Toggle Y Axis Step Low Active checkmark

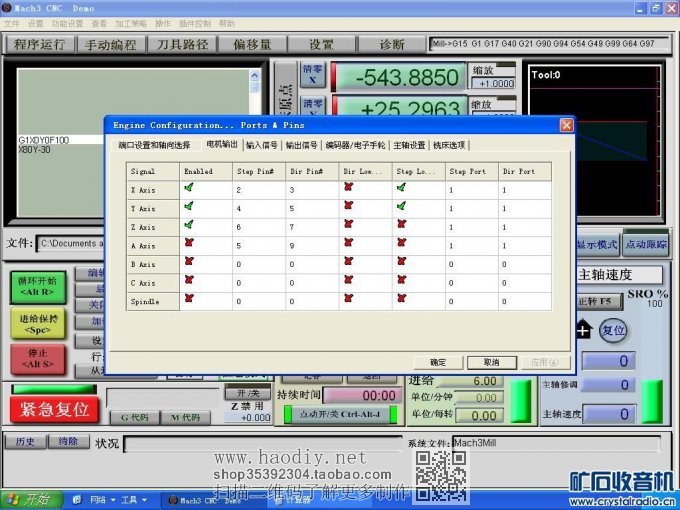401,208
